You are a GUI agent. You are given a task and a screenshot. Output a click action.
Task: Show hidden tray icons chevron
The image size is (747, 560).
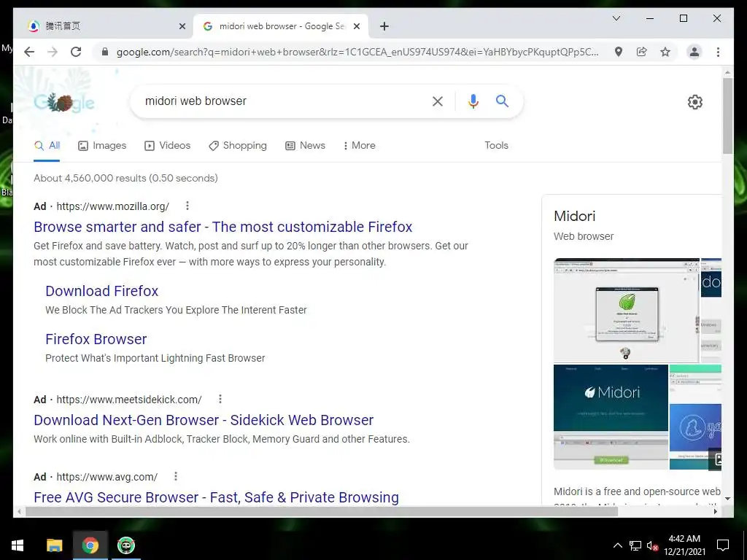tap(617, 545)
